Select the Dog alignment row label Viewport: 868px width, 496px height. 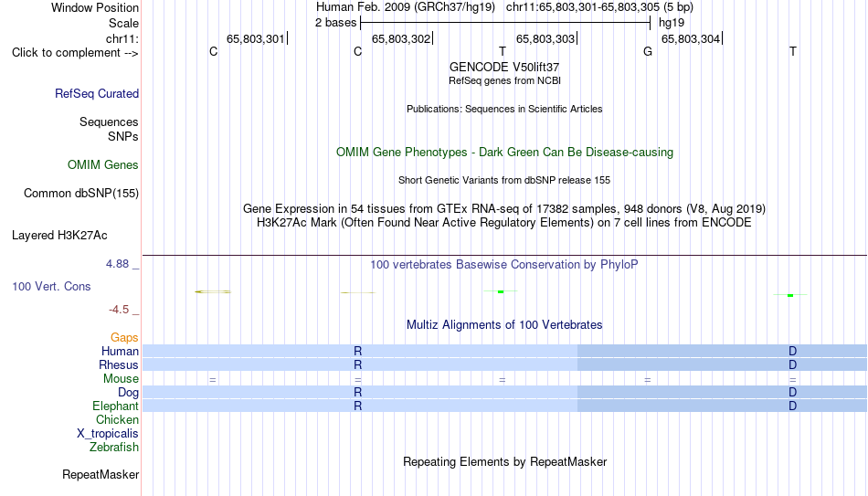129,393
